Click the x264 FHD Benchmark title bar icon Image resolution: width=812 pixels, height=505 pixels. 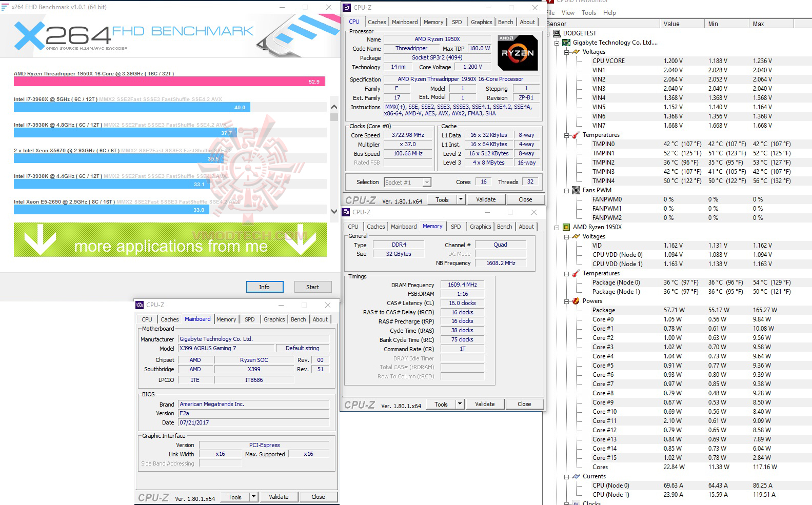coord(5,7)
